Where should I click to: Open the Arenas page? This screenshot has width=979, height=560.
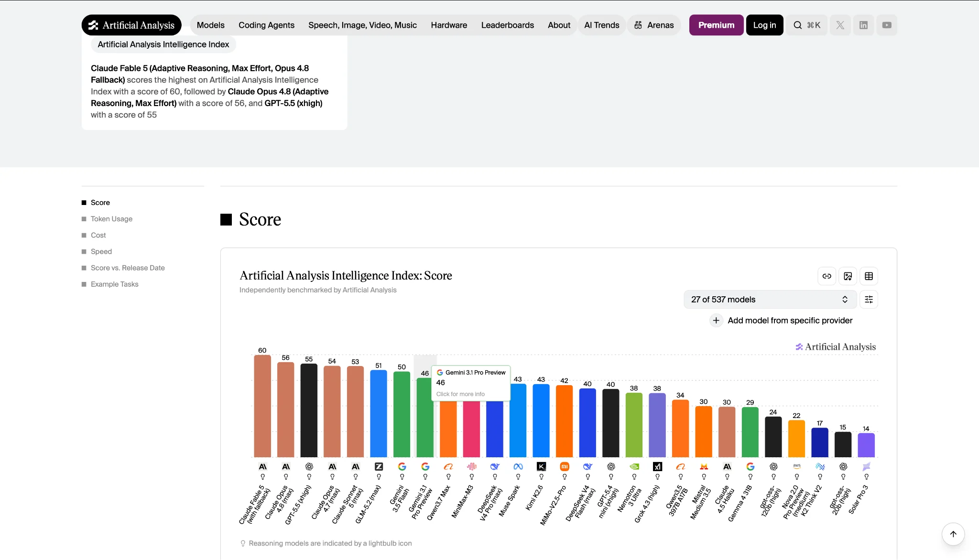click(654, 25)
